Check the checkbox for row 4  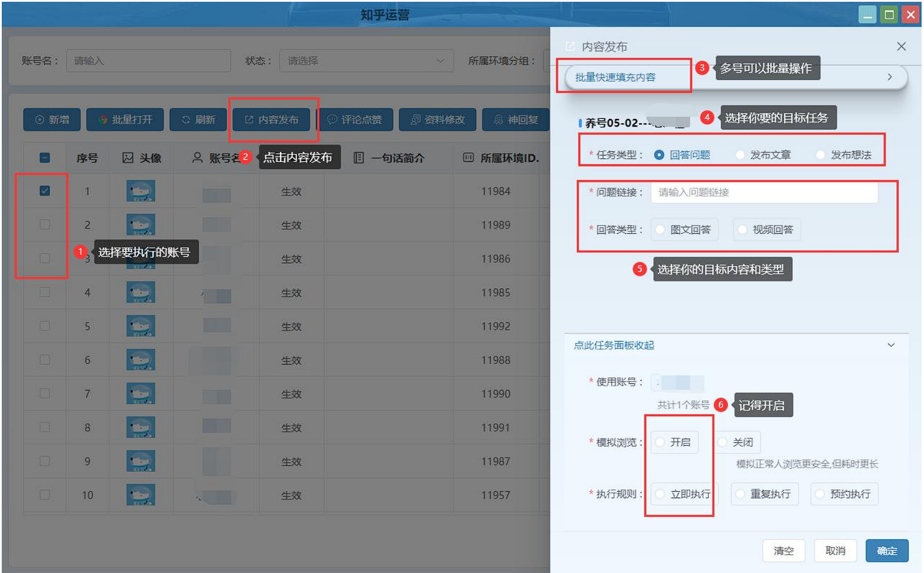[x=45, y=292]
